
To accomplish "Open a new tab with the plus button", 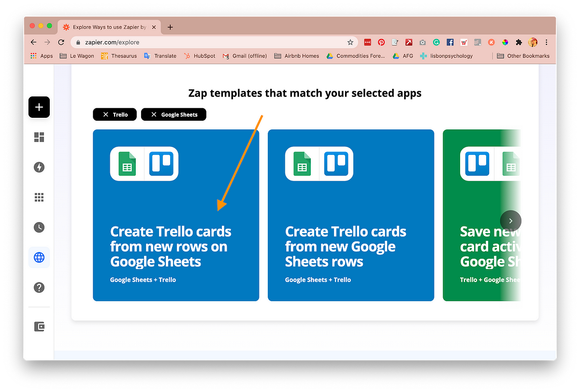I will (170, 27).
